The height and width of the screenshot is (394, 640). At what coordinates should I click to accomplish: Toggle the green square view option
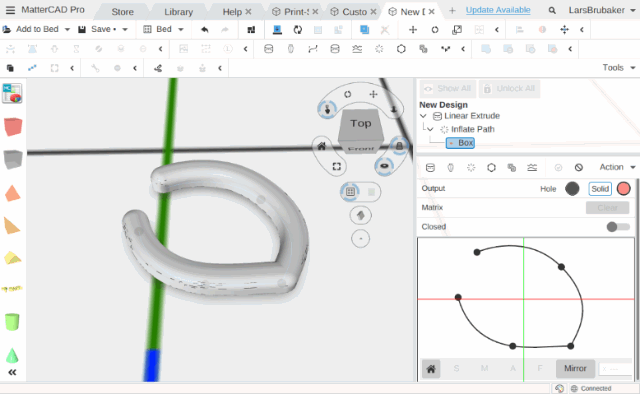371,192
